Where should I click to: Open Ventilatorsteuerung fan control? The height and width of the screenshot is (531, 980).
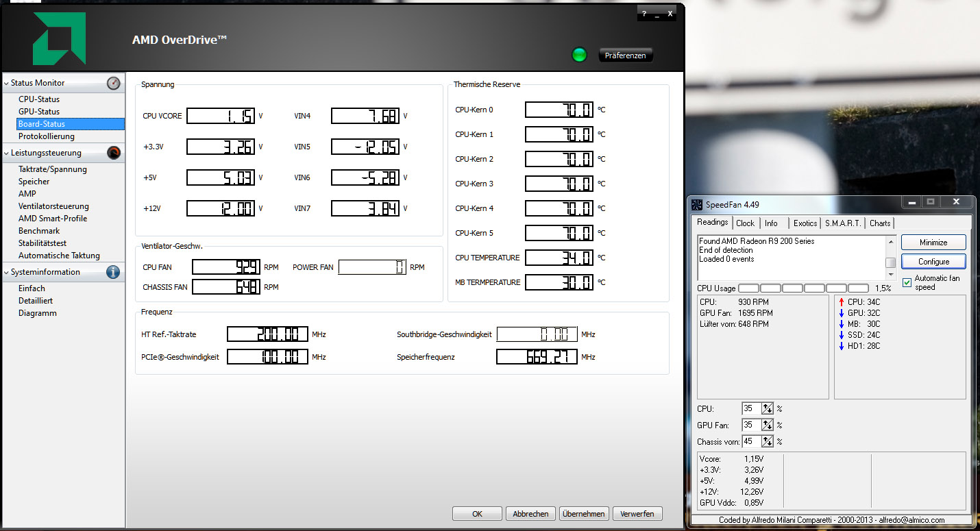coord(53,206)
